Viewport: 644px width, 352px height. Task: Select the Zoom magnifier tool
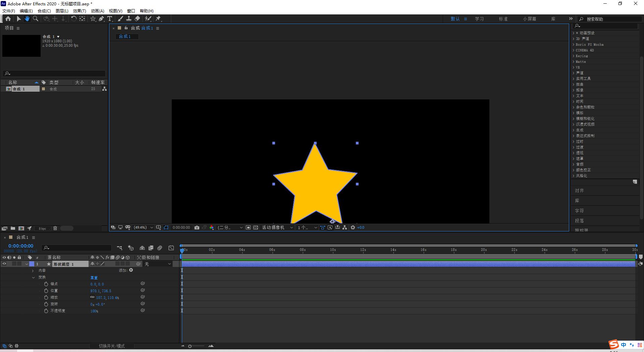click(x=35, y=19)
